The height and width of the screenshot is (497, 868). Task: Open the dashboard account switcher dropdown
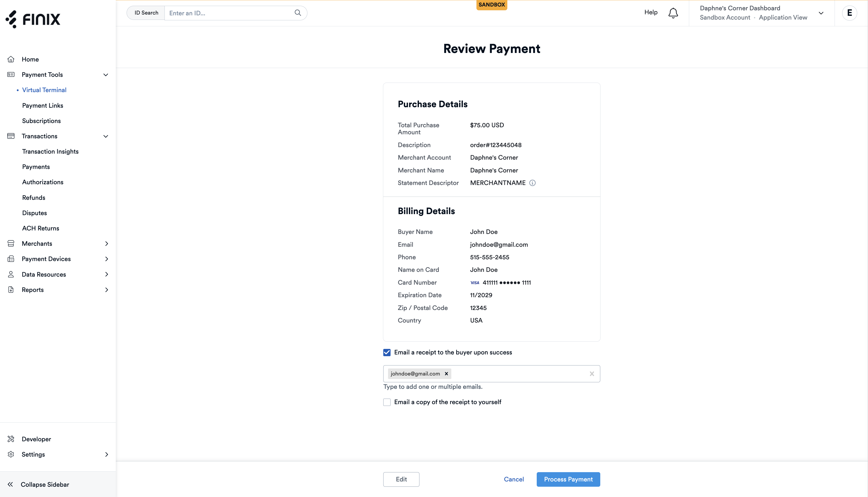click(821, 13)
